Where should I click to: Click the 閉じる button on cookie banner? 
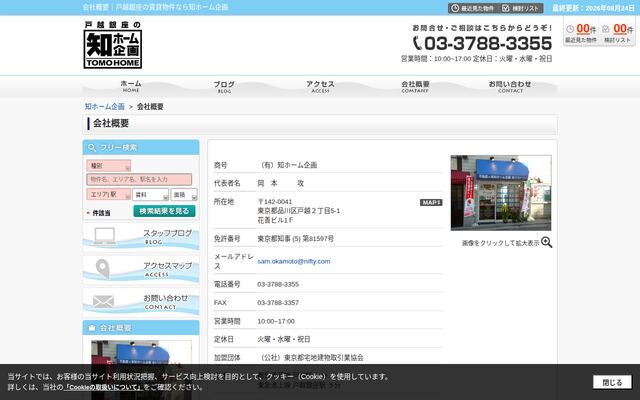[612, 382]
